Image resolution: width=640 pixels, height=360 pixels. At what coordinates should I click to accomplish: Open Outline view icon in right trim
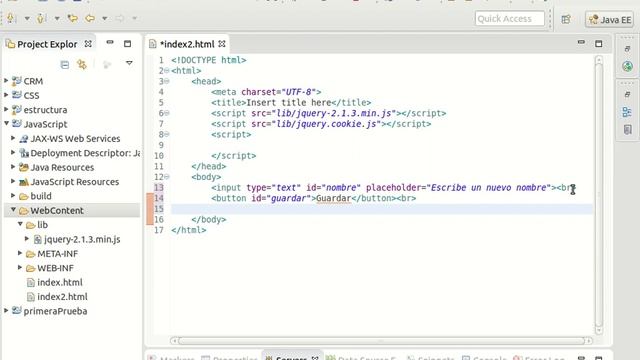click(627, 112)
